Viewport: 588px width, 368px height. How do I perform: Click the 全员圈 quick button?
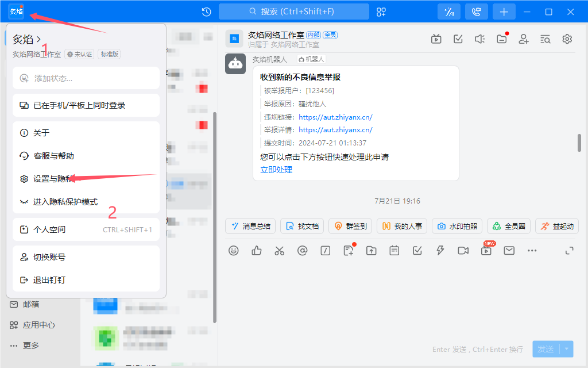tap(509, 226)
